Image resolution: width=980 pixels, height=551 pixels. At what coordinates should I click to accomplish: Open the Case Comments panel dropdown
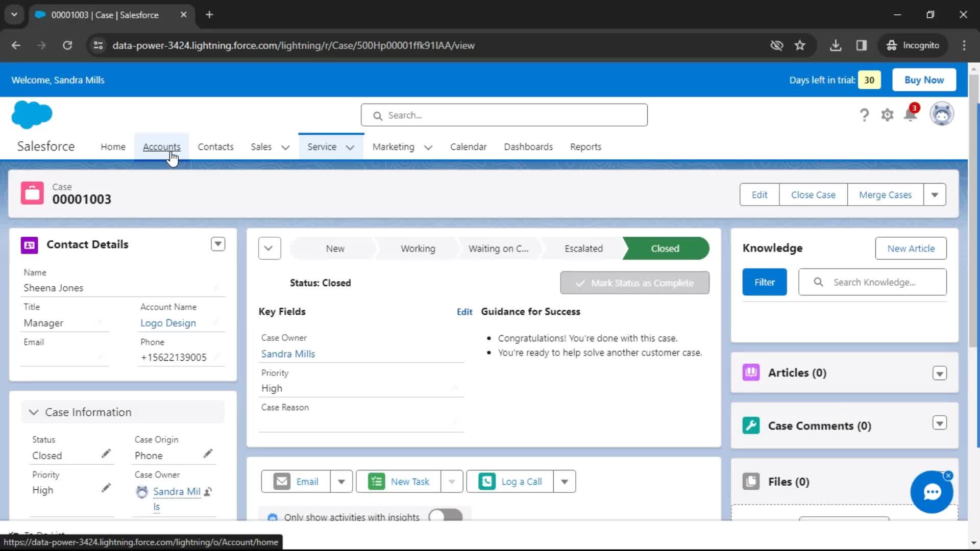pos(939,423)
